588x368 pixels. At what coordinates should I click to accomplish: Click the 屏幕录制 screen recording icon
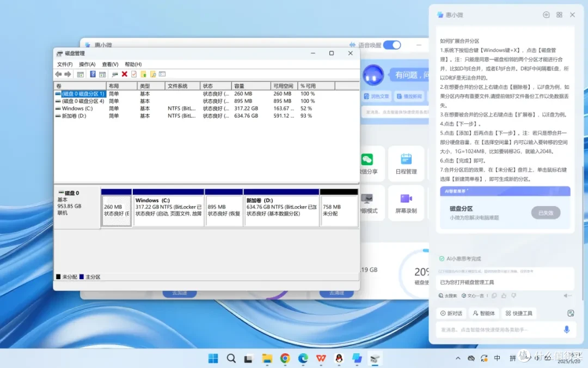[x=406, y=198]
